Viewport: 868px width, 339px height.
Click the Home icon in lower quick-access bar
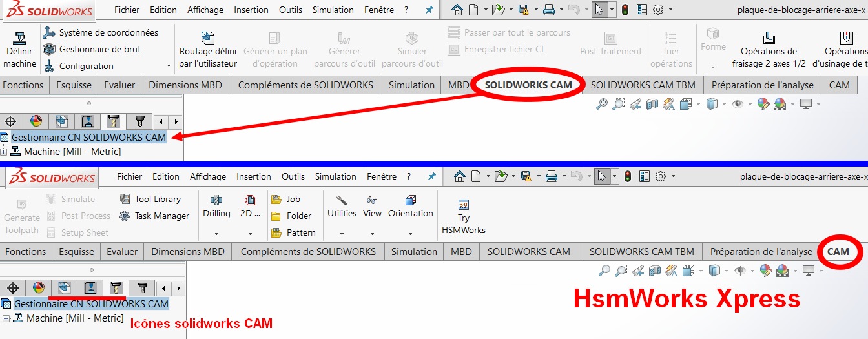pyautogui.click(x=460, y=176)
